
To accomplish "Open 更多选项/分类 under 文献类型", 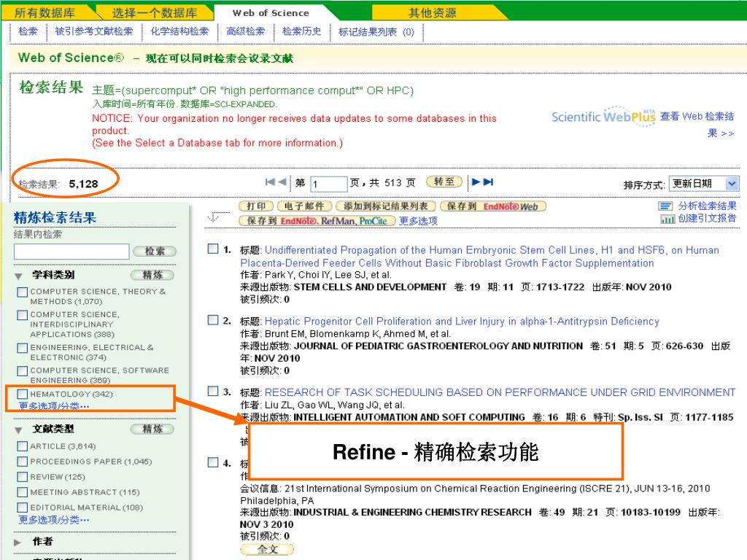I will (x=54, y=520).
